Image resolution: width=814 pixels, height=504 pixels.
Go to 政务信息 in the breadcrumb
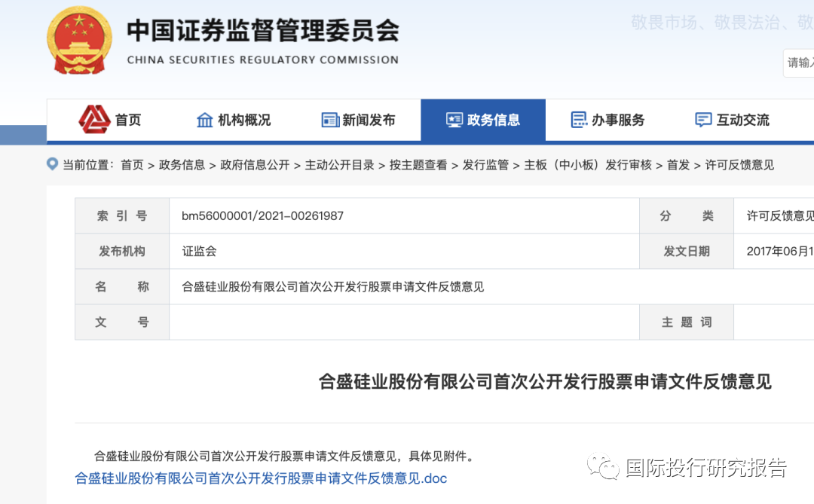point(182,165)
